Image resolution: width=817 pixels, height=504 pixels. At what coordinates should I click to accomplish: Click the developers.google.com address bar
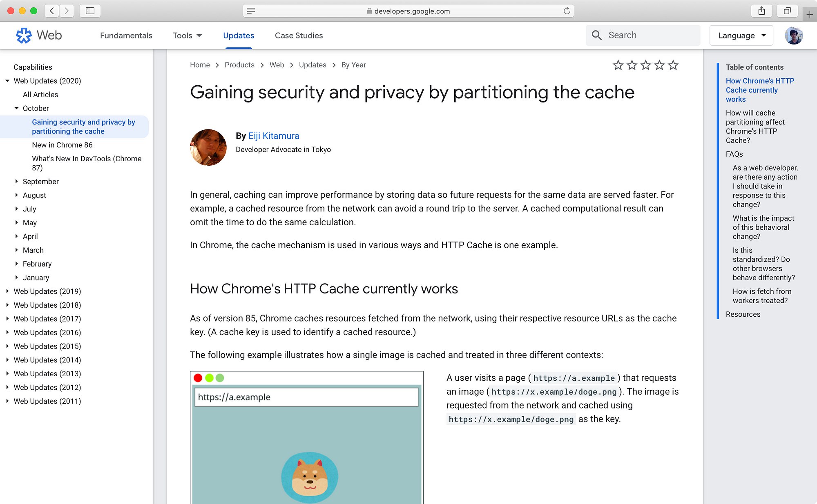pos(408,11)
